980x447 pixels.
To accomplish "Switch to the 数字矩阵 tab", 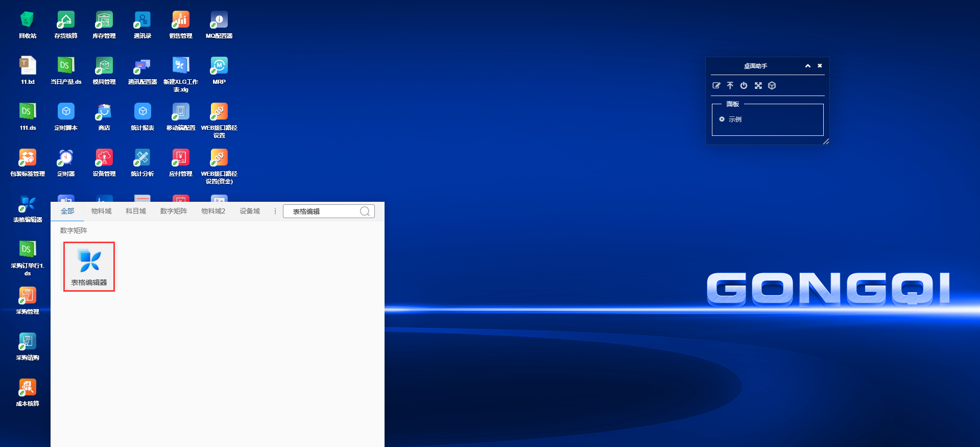I will click(x=174, y=211).
